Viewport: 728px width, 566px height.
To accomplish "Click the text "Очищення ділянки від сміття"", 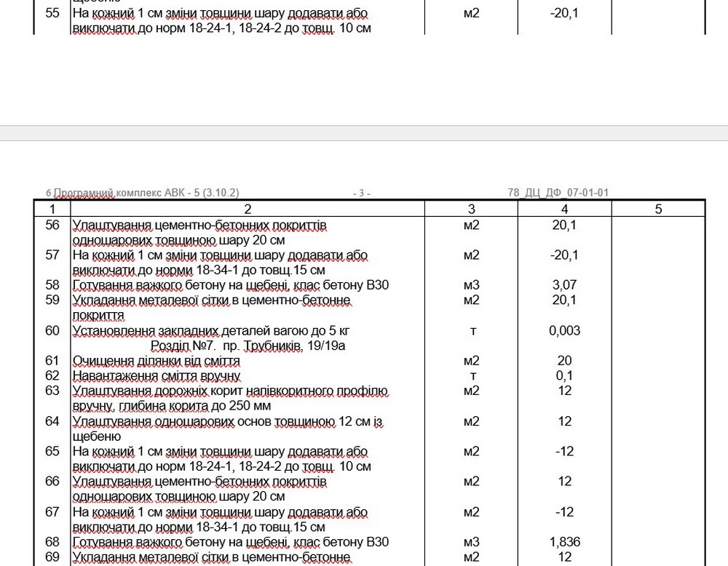I will click(156, 361).
